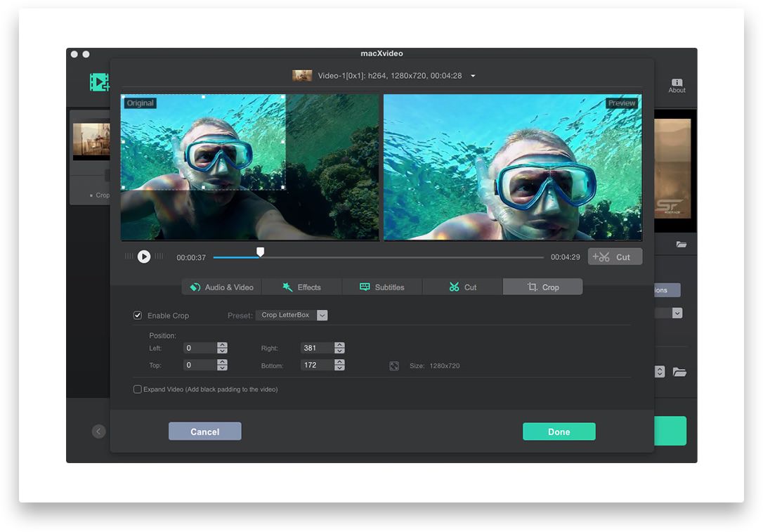
Task: Open the video selector dropdown arrow
Action: (473, 76)
